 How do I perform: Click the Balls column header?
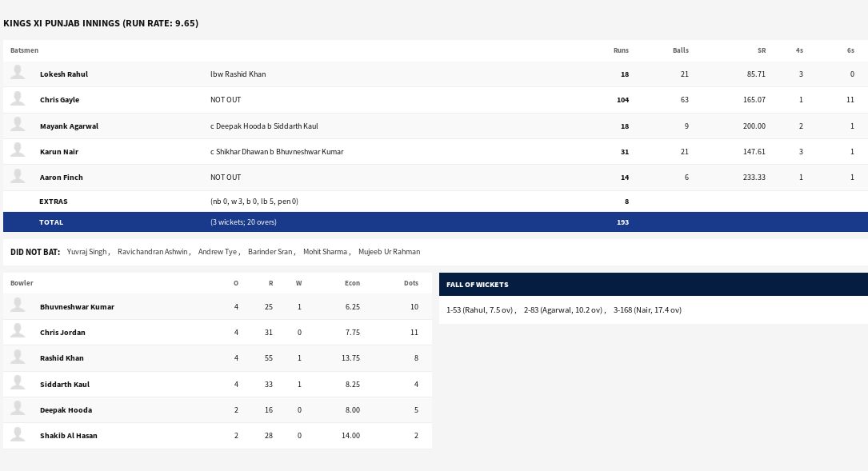680,50
